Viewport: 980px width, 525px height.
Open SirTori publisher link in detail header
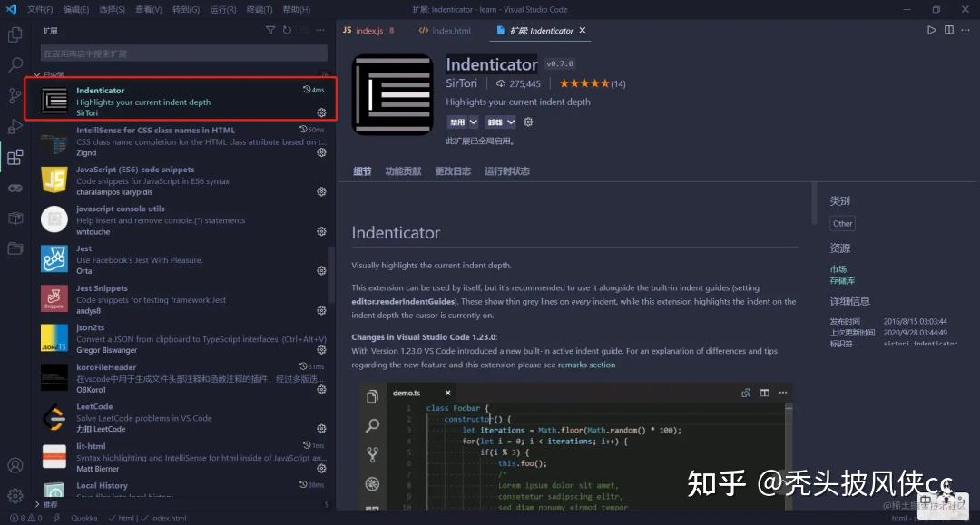point(461,83)
